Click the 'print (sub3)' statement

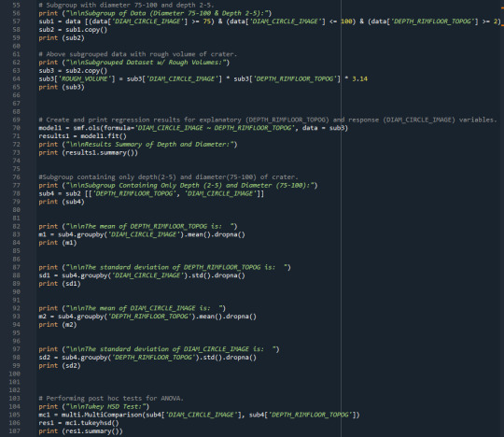click(62, 87)
